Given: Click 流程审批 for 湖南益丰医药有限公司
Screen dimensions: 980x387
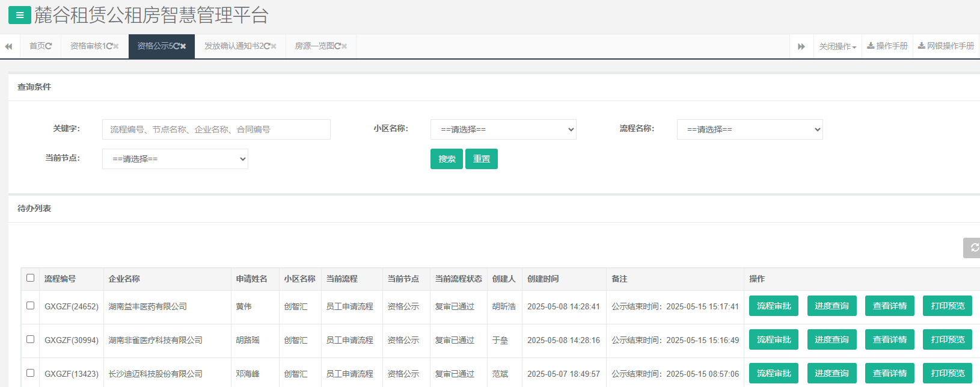Looking at the screenshot, I should tap(773, 306).
